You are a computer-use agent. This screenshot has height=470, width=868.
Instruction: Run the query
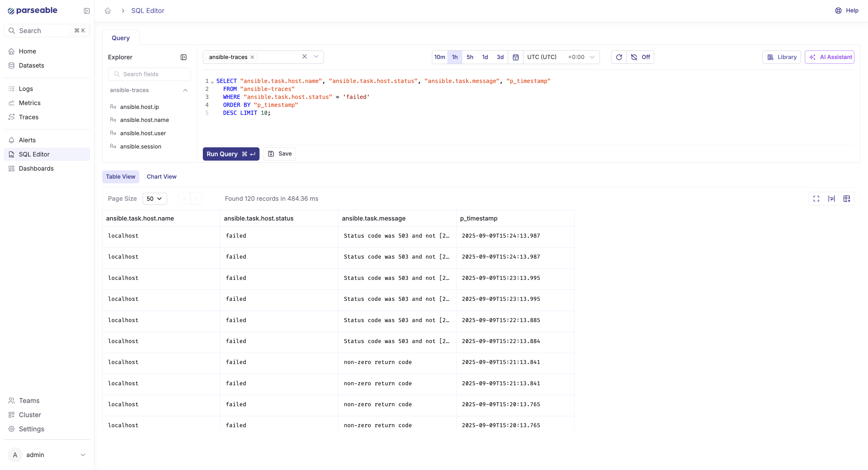pos(231,154)
